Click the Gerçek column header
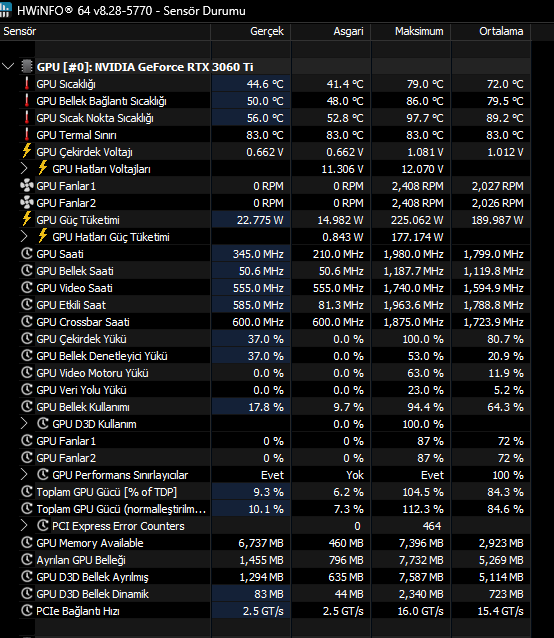 pyautogui.click(x=251, y=31)
